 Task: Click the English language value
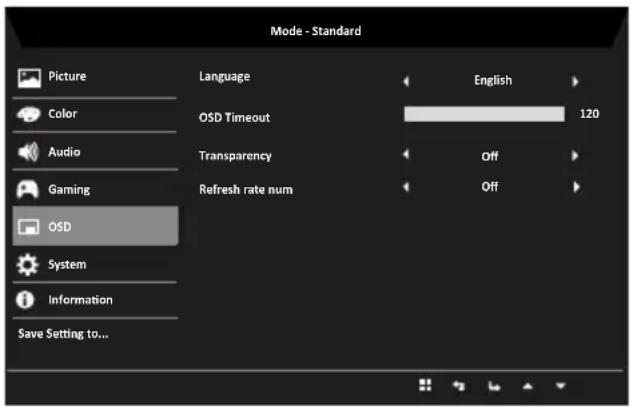(x=493, y=81)
